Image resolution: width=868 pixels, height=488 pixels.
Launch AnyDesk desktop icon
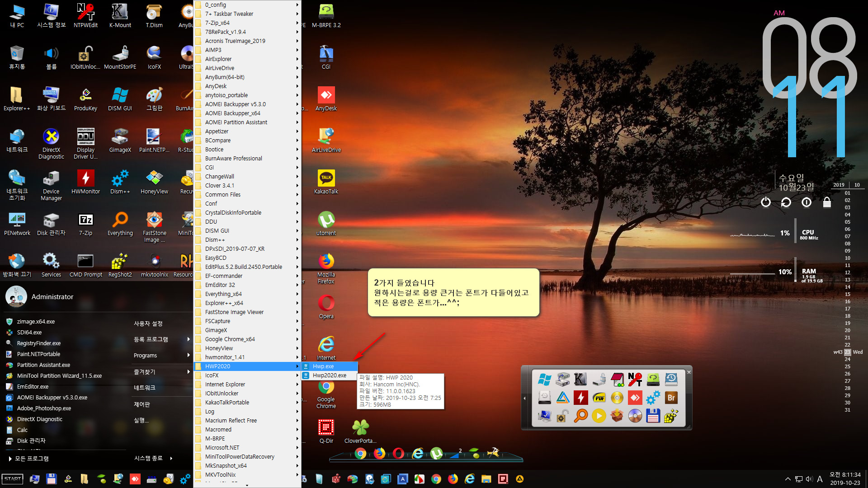(x=326, y=99)
